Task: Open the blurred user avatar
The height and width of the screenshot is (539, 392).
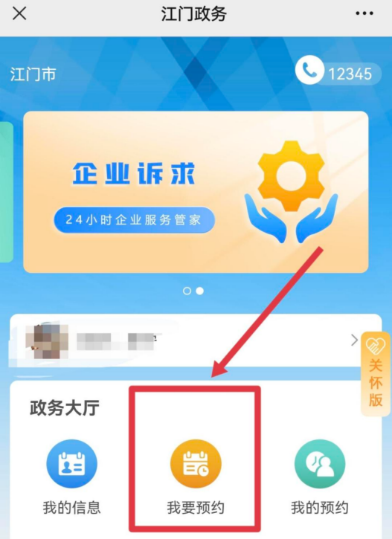Action: tap(47, 341)
